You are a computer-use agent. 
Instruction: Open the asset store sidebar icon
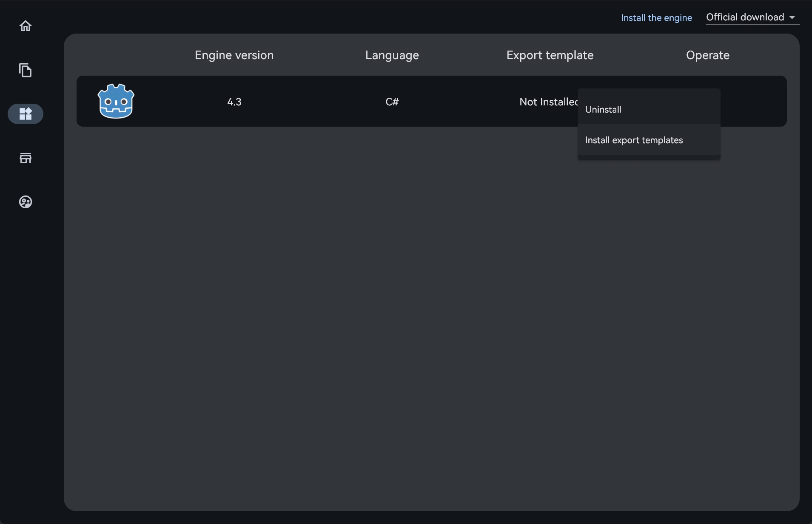26,158
